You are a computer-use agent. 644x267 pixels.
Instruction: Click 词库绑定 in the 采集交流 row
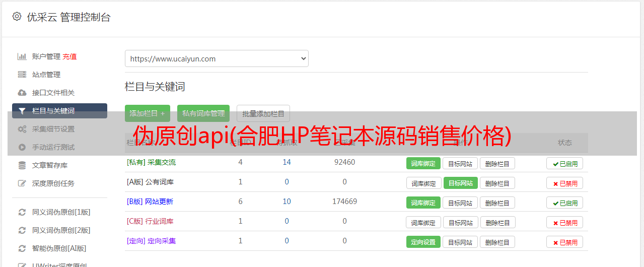point(423,163)
